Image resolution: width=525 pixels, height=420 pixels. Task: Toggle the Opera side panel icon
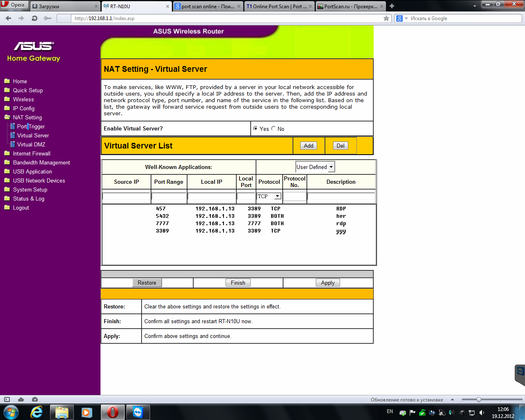7,399
